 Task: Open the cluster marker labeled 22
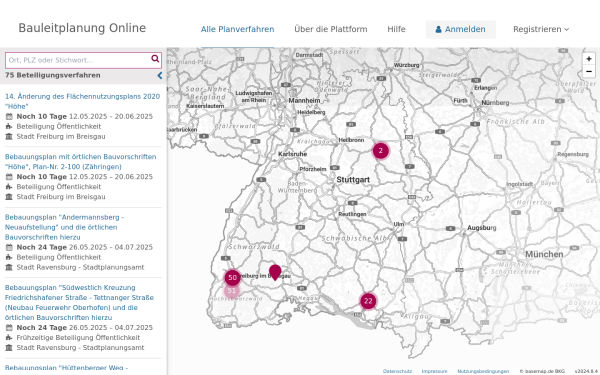pyautogui.click(x=368, y=301)
